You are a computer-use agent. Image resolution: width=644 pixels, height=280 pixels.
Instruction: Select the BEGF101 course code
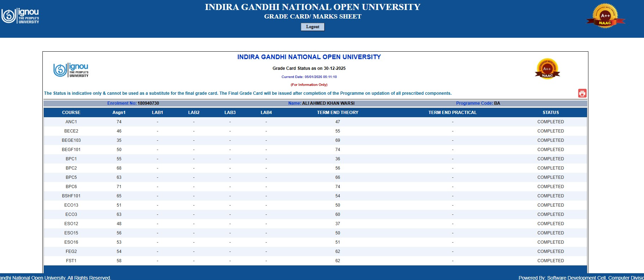pyautogui.click(x=71, y=150)
